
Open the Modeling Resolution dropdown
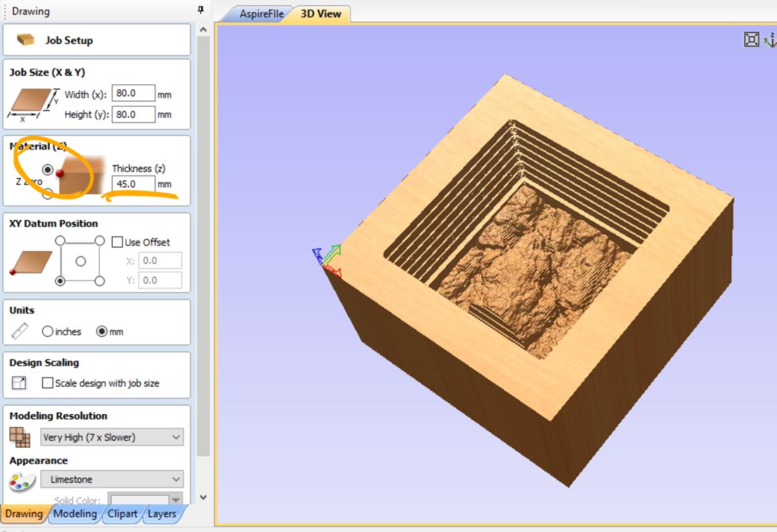(112, 438)
